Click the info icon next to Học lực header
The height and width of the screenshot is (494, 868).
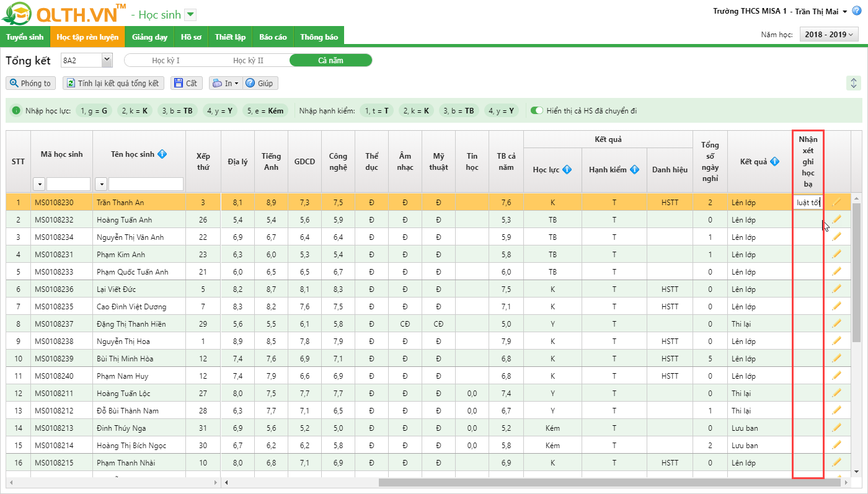(x=567, y=170)
